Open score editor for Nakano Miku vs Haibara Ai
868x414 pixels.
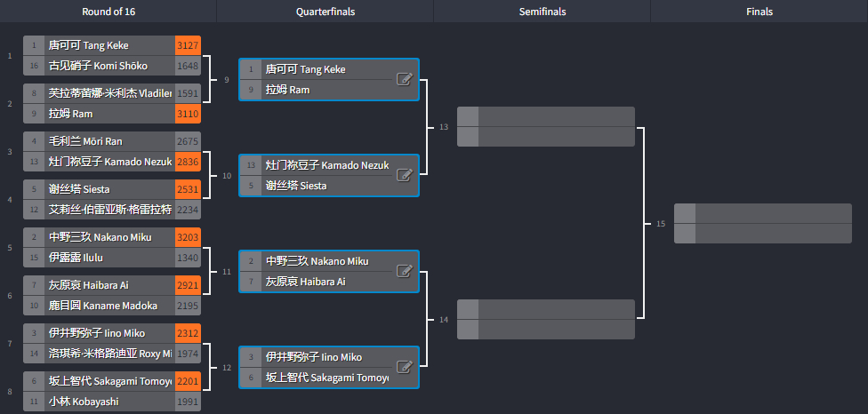click(405, 271)
